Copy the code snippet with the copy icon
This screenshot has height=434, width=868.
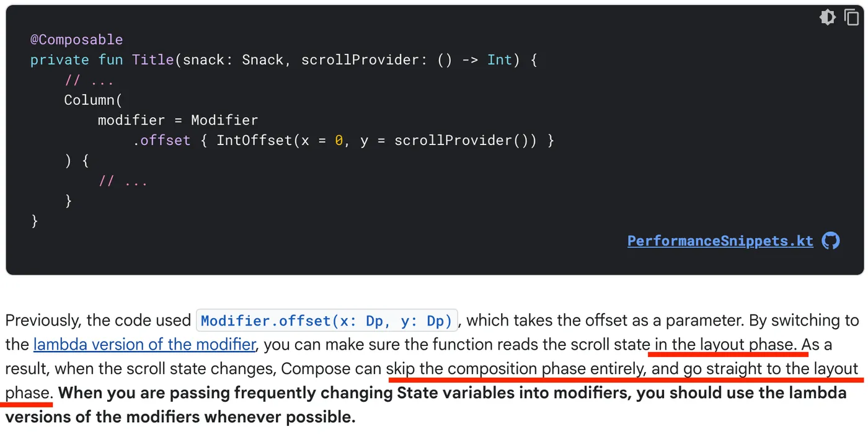(852, 17)
